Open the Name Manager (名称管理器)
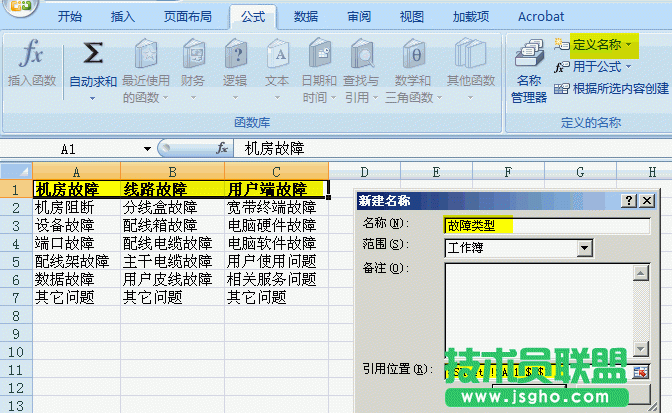Screen dimensions: 672x413 529,71
